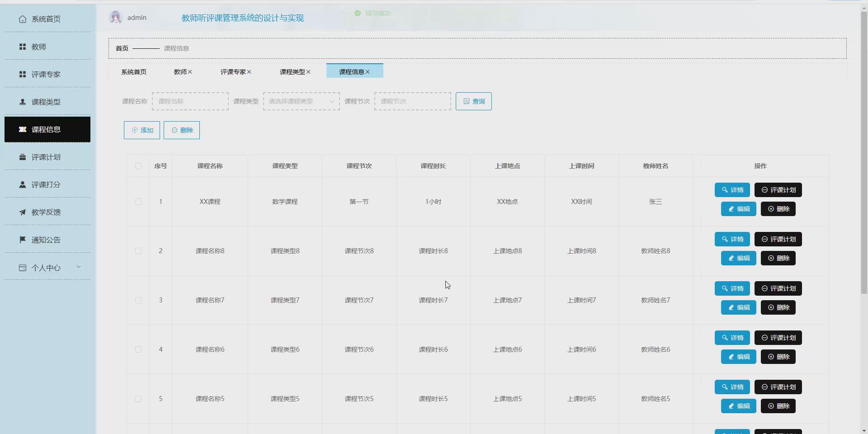Viewport: 868px width, 434px height.
Task: Open 详情 for XX课程 row
Action: click(x=732, y=190)
